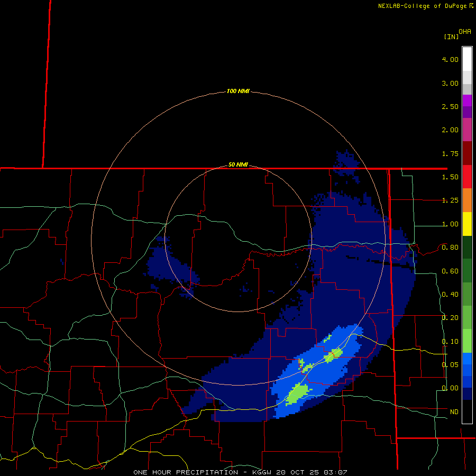Select the 2.00 legend value
The width and height of the screenshot is (476, 476).
450,130
